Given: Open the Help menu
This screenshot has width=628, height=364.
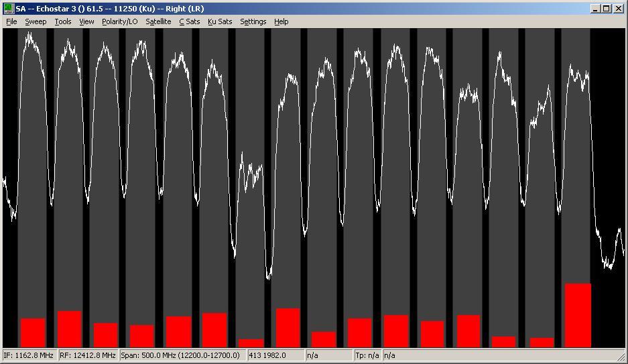Looking at the screenshot, I should click(x=281, y=21).
